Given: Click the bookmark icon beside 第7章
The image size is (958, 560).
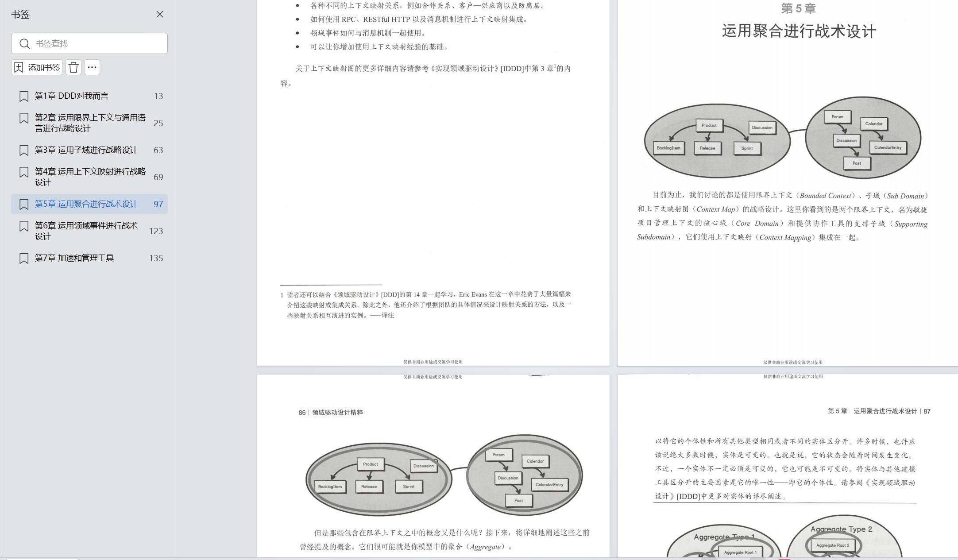Looking at the screenshot, I should [24, 259].
